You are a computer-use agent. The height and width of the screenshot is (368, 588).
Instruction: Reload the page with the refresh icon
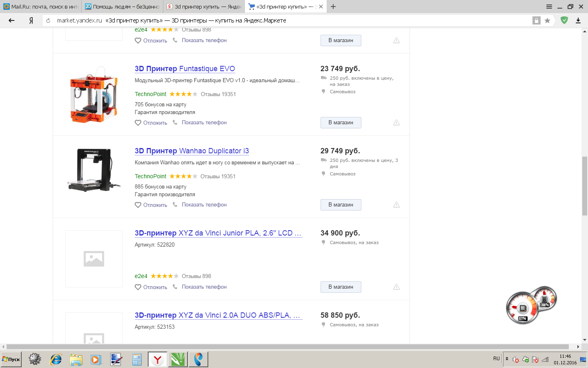(x=48, y=20)
